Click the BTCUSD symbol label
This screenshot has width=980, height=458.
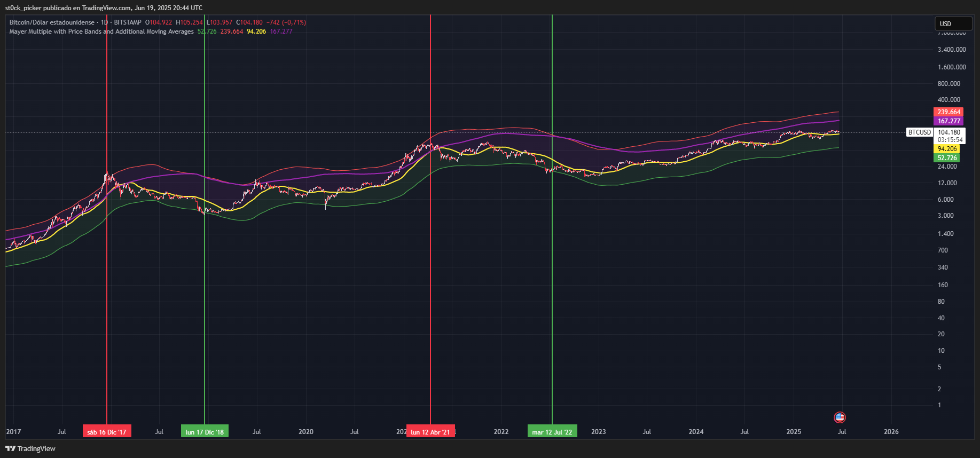pyautogui.click(x=920, y=132)
